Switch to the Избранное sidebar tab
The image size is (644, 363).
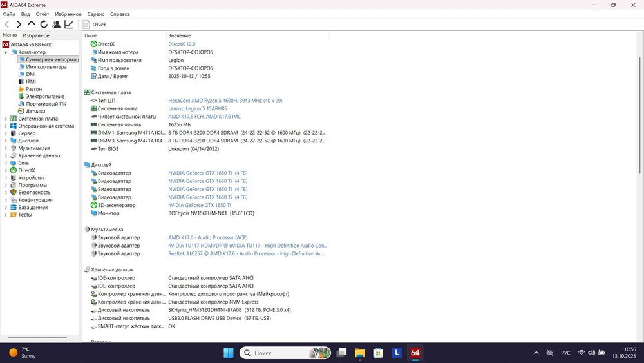35,35
